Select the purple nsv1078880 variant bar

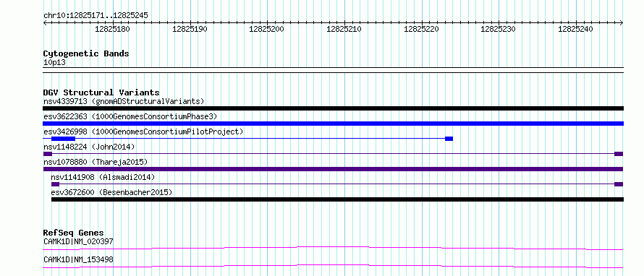click(x=333, y=169)
